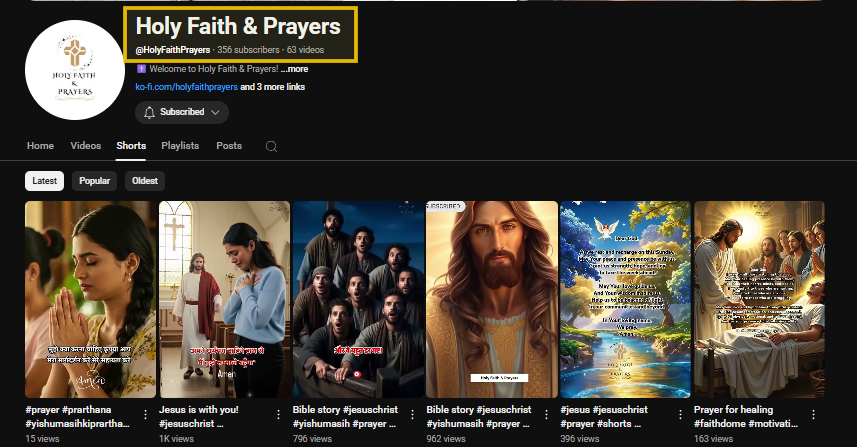Select the Latest filter chip
The height and width of the screenshot is (447, 857).
45,181
